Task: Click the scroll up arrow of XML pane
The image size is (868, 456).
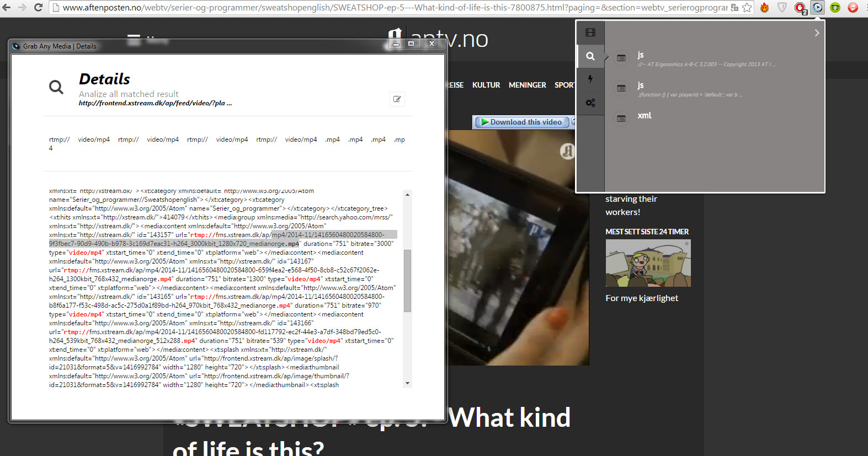Action: pos(407,195)
